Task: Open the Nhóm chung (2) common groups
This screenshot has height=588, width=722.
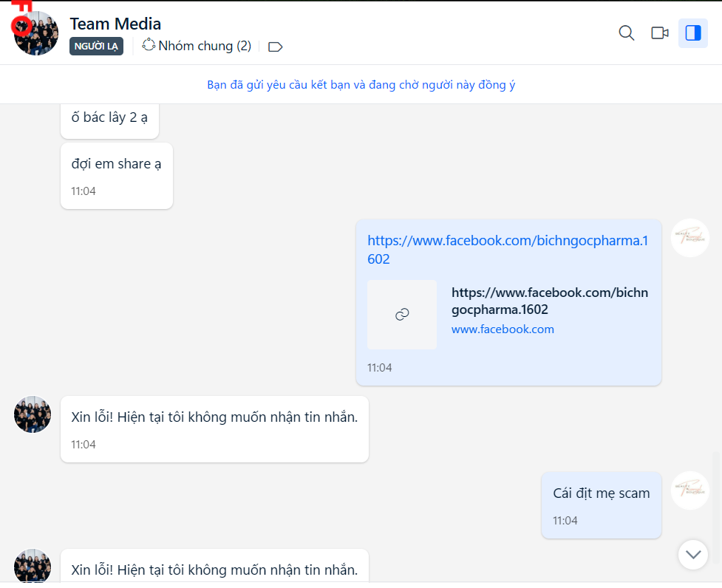Action: (x=204, y=46)
